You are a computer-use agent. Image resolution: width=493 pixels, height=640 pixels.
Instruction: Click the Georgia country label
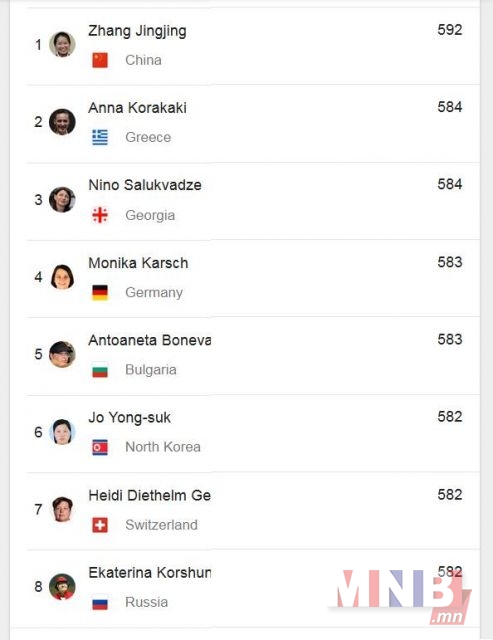pos(150,216)
